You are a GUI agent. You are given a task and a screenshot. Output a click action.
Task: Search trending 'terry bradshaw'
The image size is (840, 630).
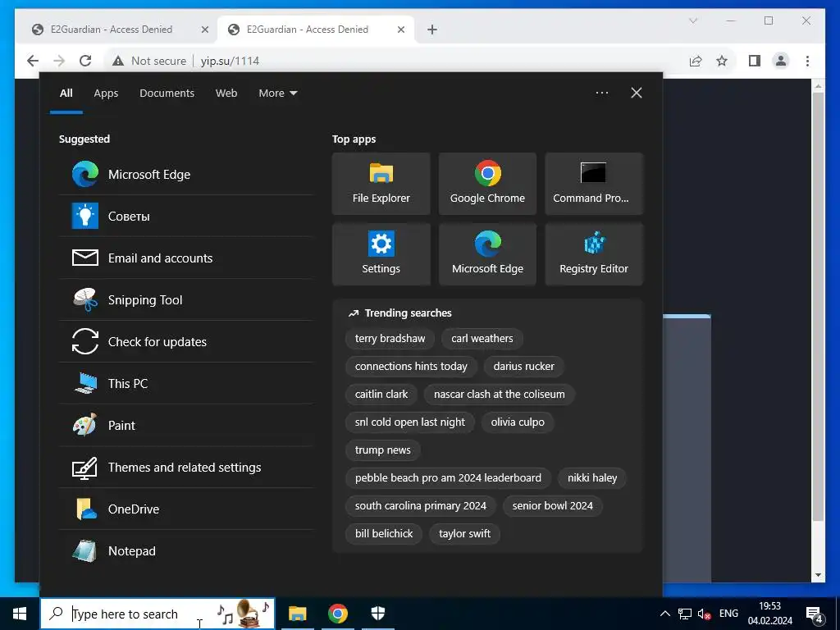click(390, 338)
